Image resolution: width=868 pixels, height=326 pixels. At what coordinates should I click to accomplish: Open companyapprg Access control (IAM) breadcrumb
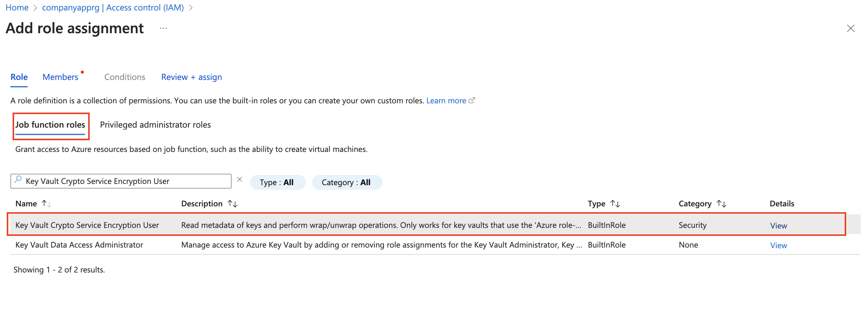coord(113,7)
